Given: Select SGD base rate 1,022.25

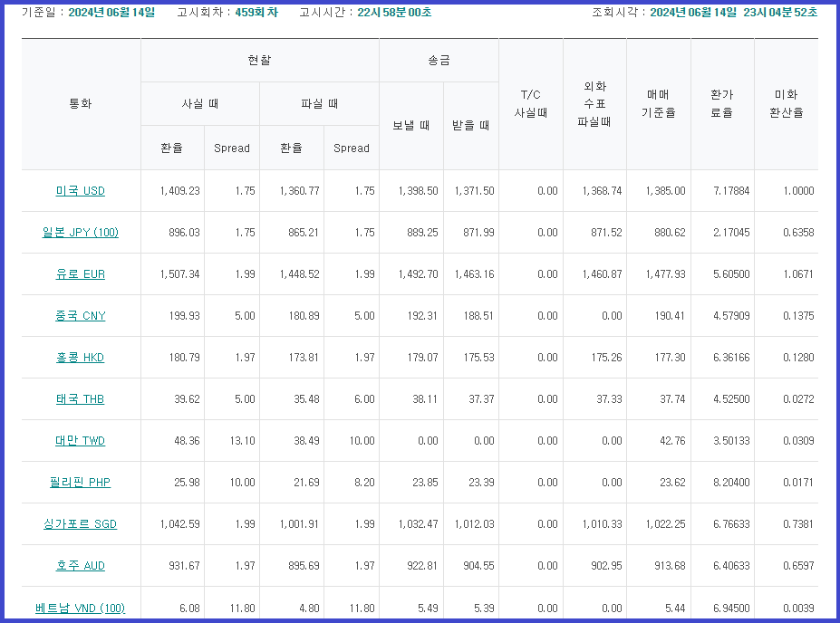Looking at the screenshot, I should click(665, 524).
